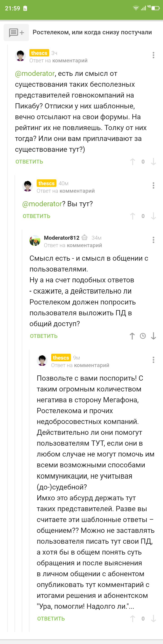This screenshot has width=163, height=644.
Task: Tap the add comment icon
Action: (16, 33)
